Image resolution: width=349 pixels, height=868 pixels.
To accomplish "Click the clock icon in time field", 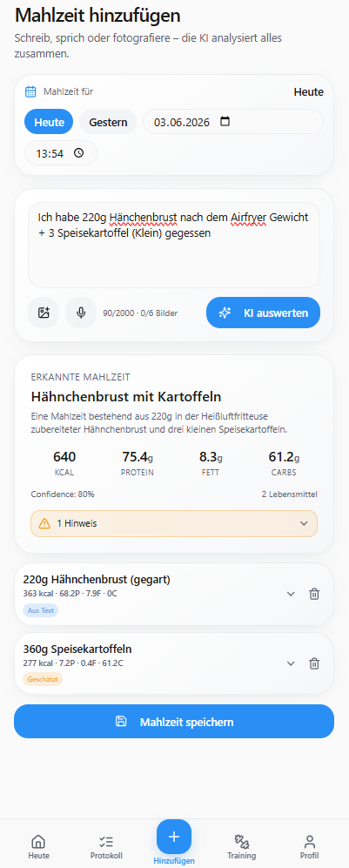I will [x=78, y=153].
